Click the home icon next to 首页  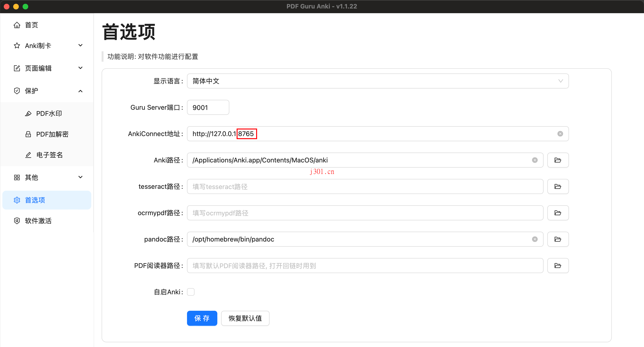point(17,25)
